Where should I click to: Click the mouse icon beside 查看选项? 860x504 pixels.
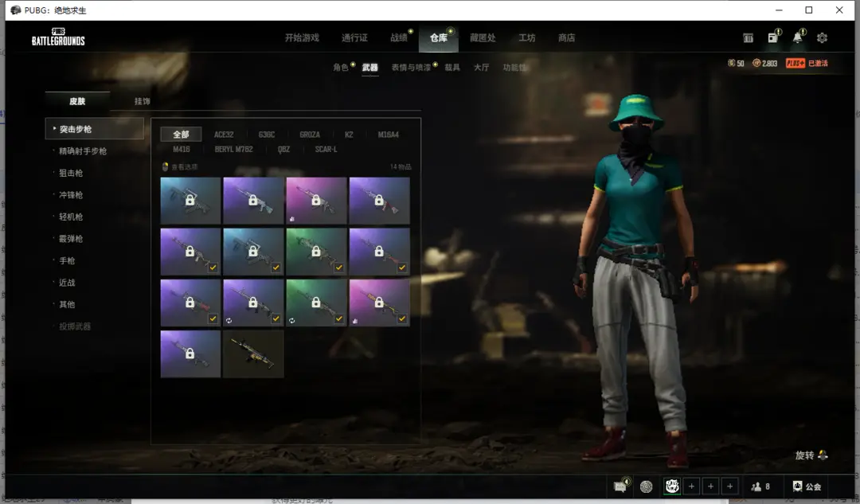[x=165, y=166]
